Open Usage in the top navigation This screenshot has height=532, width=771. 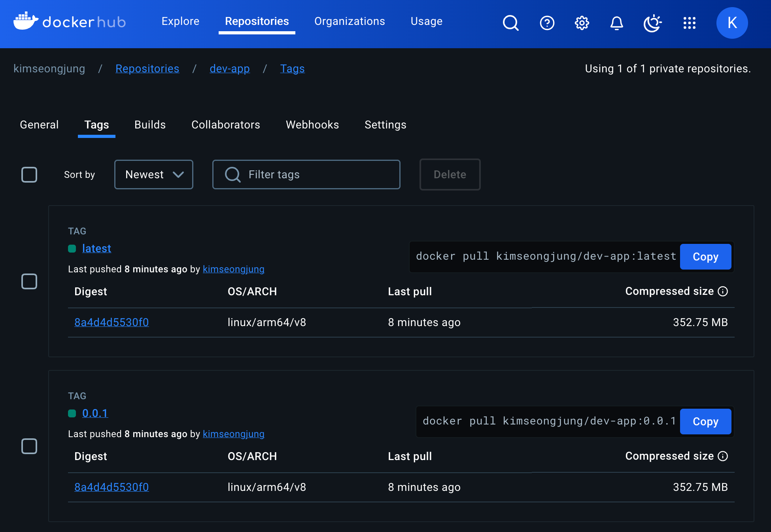427,21
